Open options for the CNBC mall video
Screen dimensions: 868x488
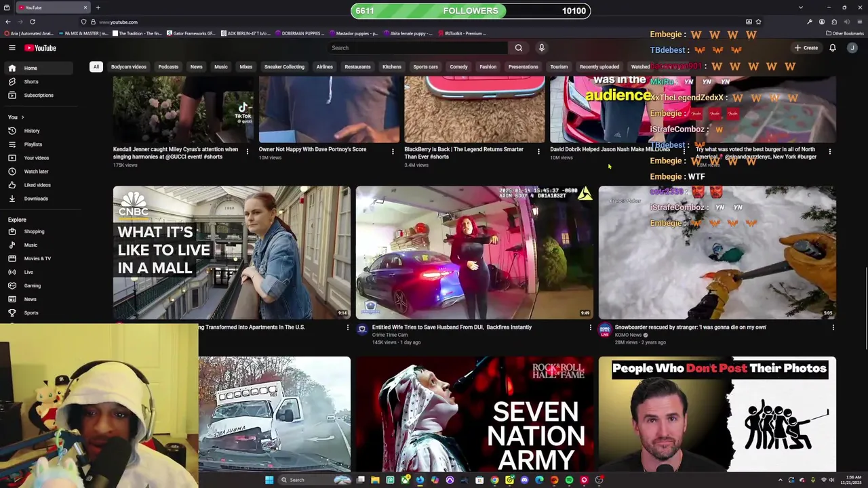[x=347, y=327]
